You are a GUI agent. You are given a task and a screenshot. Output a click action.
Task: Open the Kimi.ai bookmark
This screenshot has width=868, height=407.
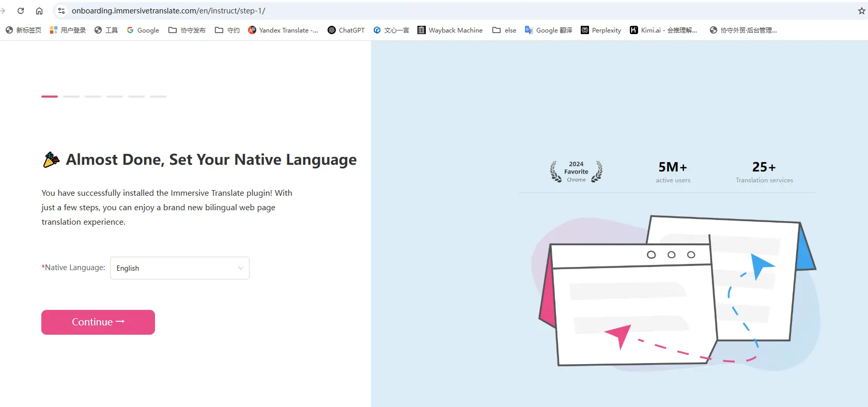tap(663, 30)
